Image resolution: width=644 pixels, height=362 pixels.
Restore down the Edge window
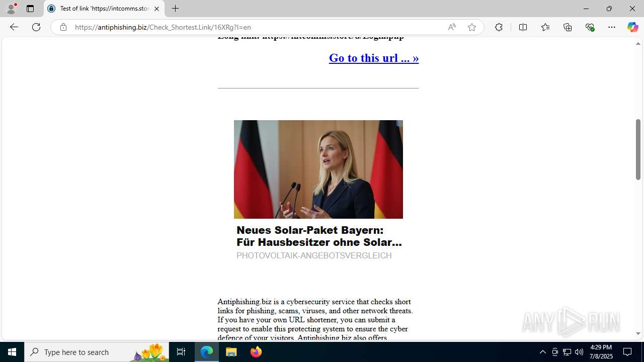coord(609,9)
